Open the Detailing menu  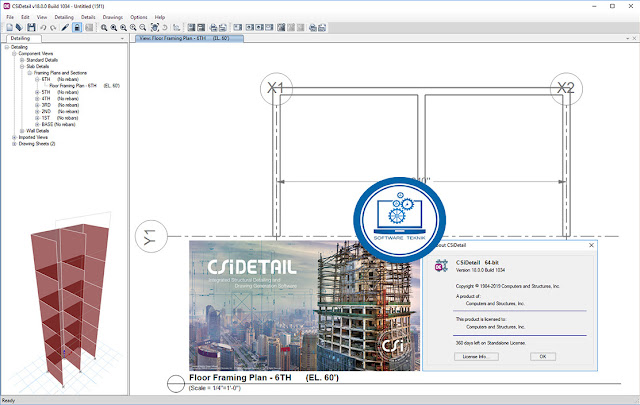click(x=64, y=17)
